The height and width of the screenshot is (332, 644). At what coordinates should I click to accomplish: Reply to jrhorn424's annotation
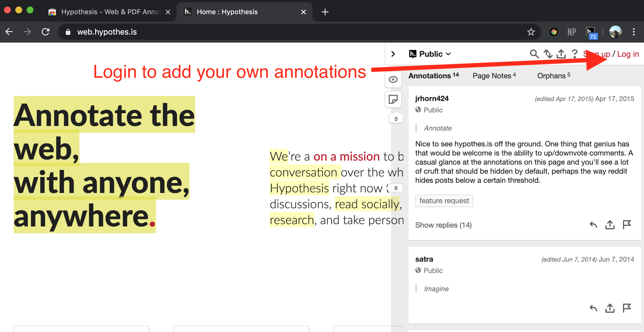click(593, 225)
